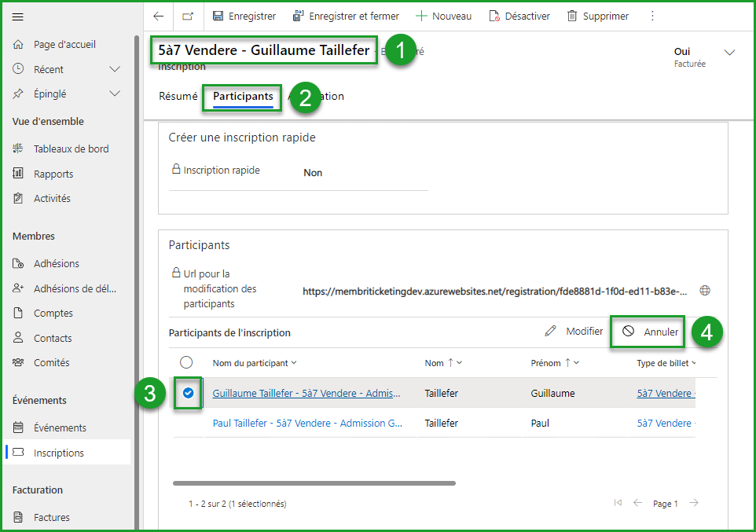Click the Modifier pencil button
756x532 pixels.
(x=574, y=332)
